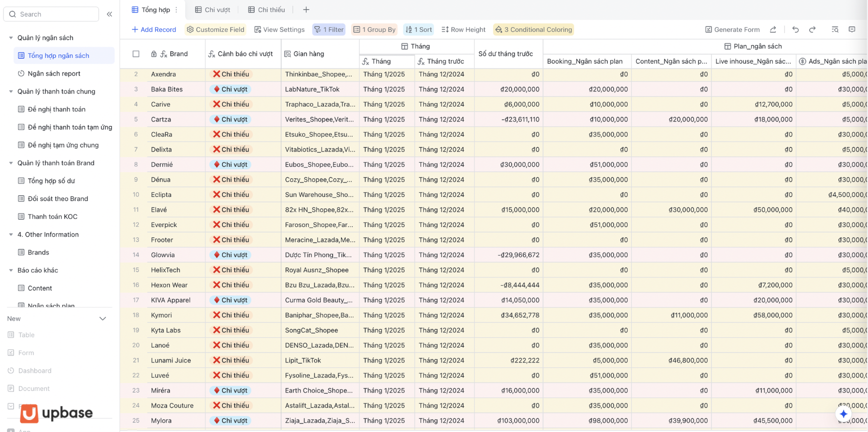
Task: Open Row Height options
Action: (x=463, y=29)
